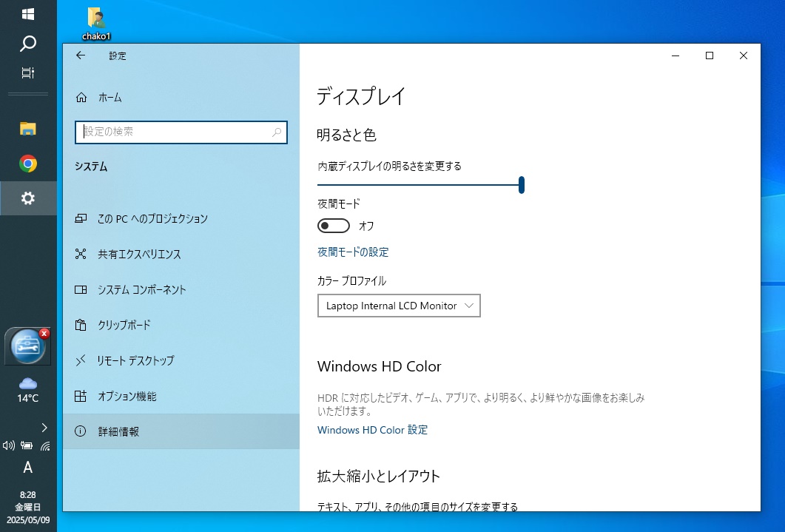Screen dimensions: 785x532
Task: Open the chako1 folder on the desktop
Action: [96, 24]
